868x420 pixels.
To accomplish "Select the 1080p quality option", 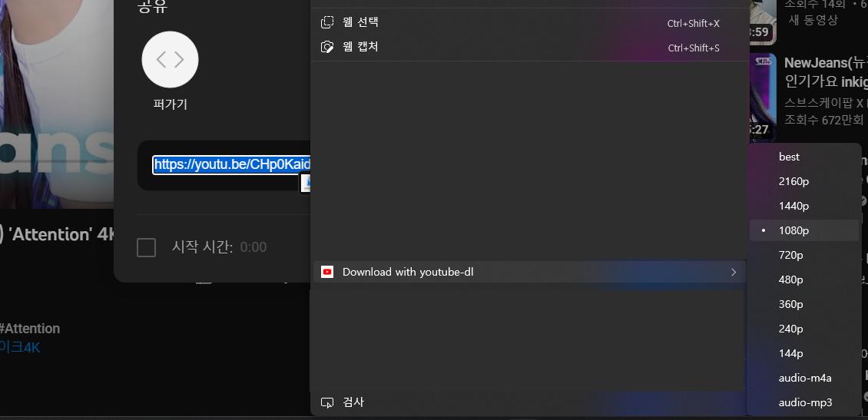I will 793,230.
